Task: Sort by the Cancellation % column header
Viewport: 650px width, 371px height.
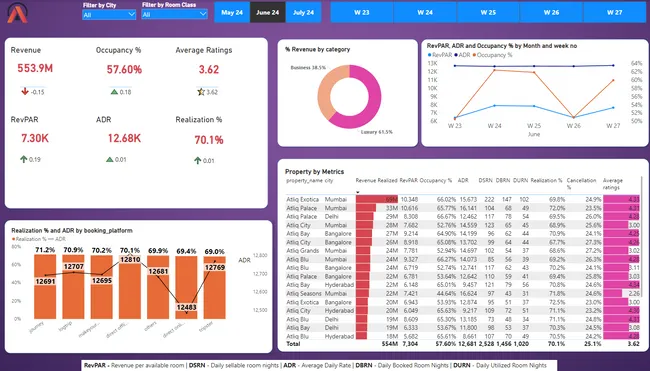Action: pos(581,184)
